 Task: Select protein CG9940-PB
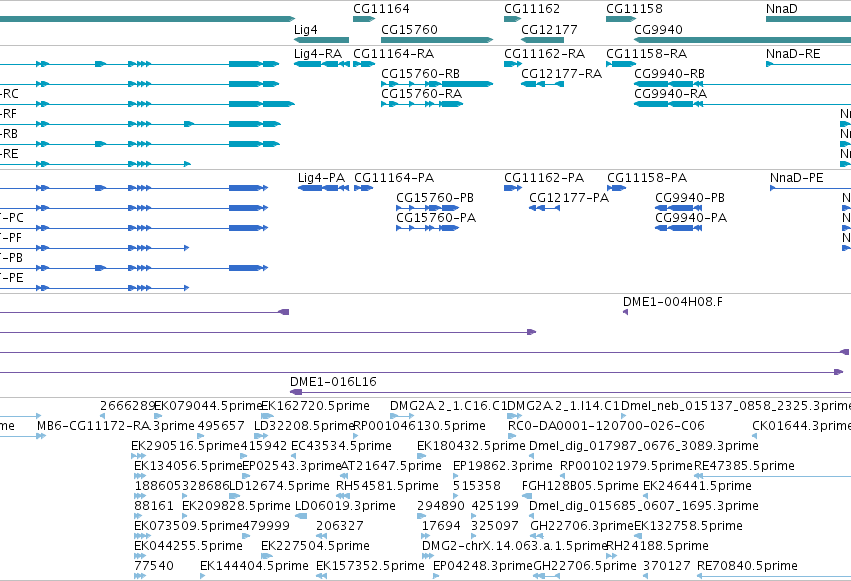(x=679, y=208)
